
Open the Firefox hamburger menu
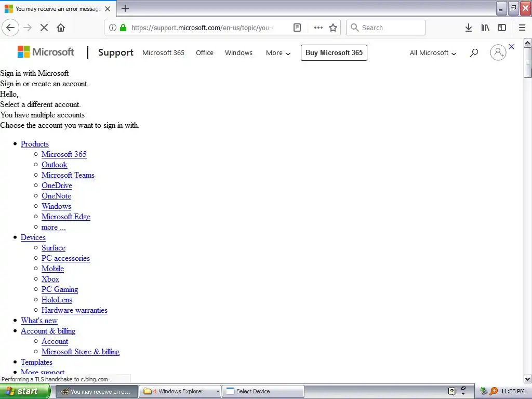(x=522, y=28)
